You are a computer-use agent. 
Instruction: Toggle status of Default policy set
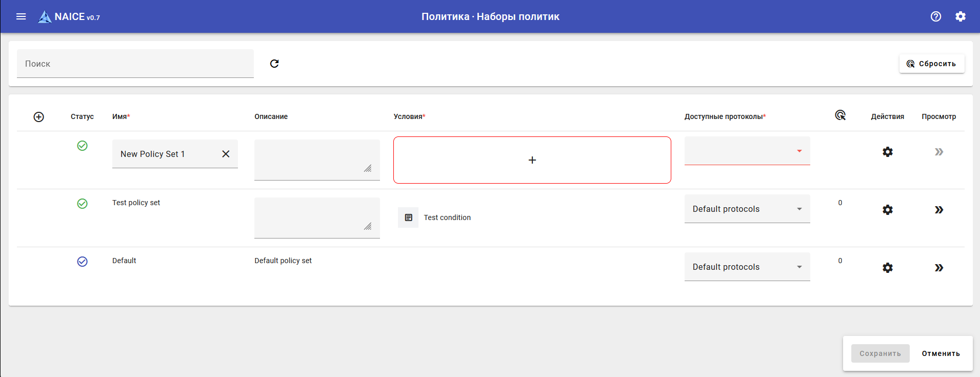82,262
